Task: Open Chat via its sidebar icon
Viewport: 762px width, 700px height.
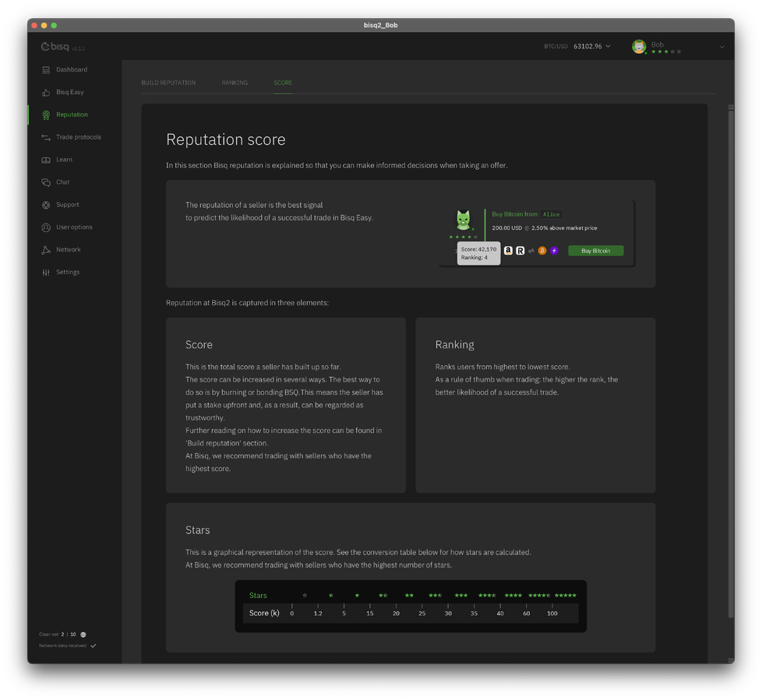Action: [46, 183]
